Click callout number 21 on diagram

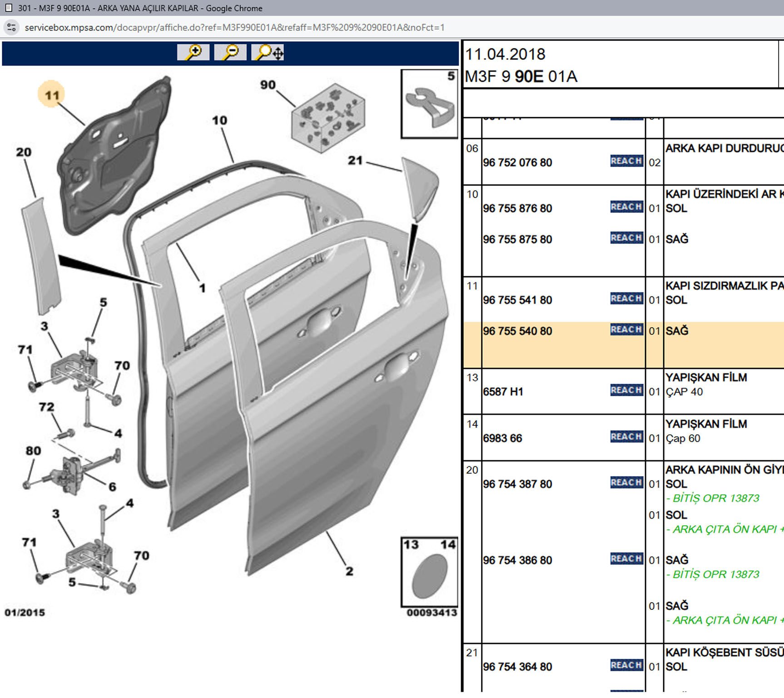(355, 160)
